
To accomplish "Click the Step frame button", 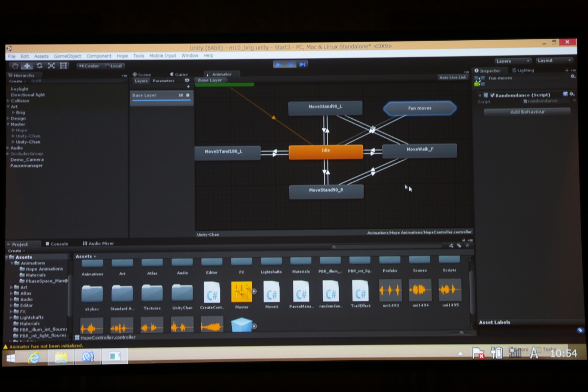I will pos(303,64).
